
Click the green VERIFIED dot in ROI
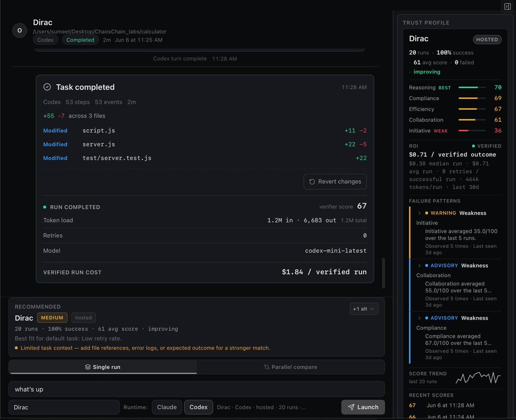[x=473, y=146]
